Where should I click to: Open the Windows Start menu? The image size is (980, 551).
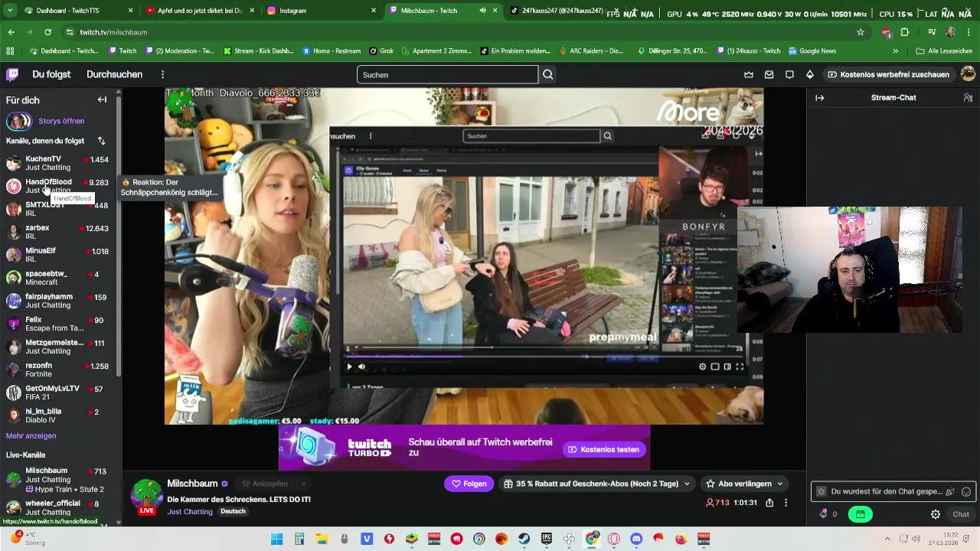pyautogui.click(x=277, y=539)
